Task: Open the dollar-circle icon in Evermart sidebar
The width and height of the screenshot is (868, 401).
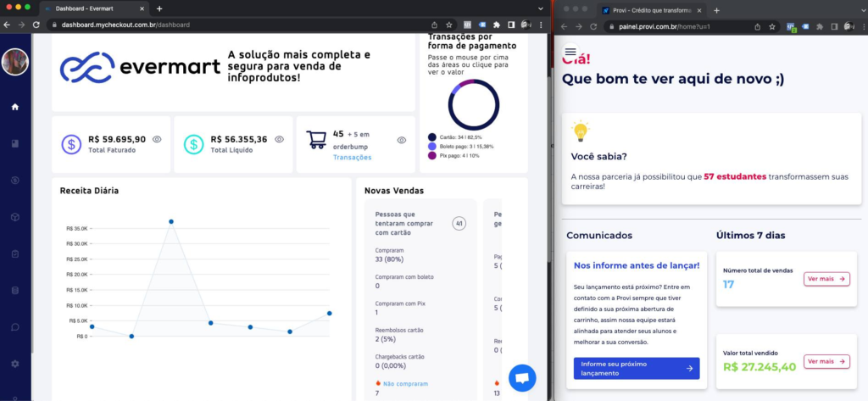Action: click(x=15, y=180)
